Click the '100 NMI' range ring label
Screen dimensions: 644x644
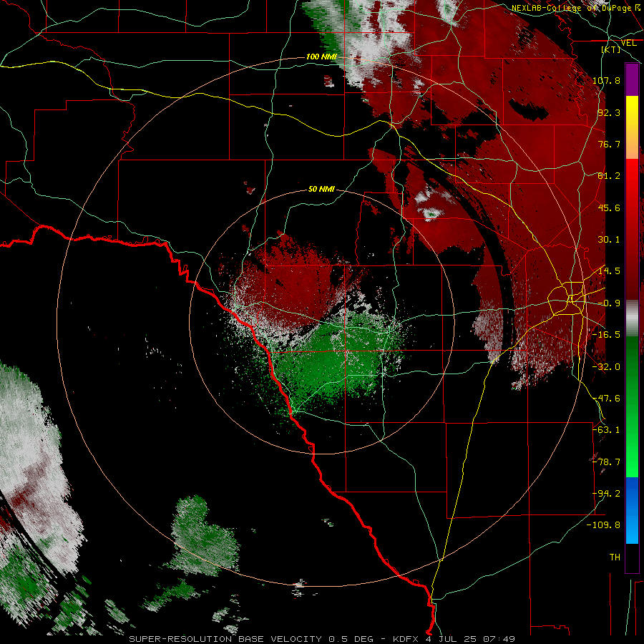click(x=321, y=57)
